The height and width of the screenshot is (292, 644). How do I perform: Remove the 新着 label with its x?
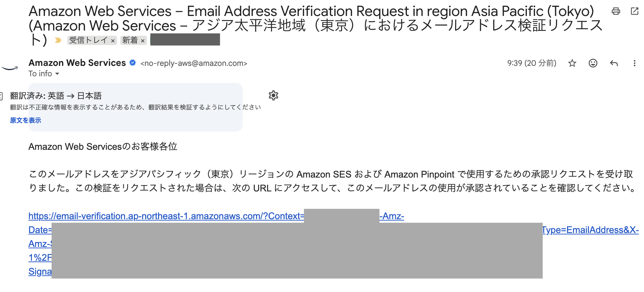tap(142, 41)
